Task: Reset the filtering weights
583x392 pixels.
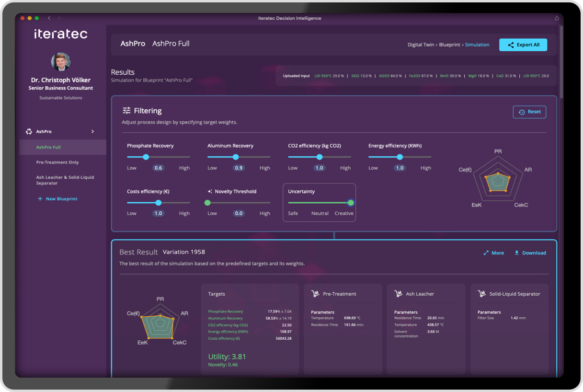Action: [x=529, y=112]
